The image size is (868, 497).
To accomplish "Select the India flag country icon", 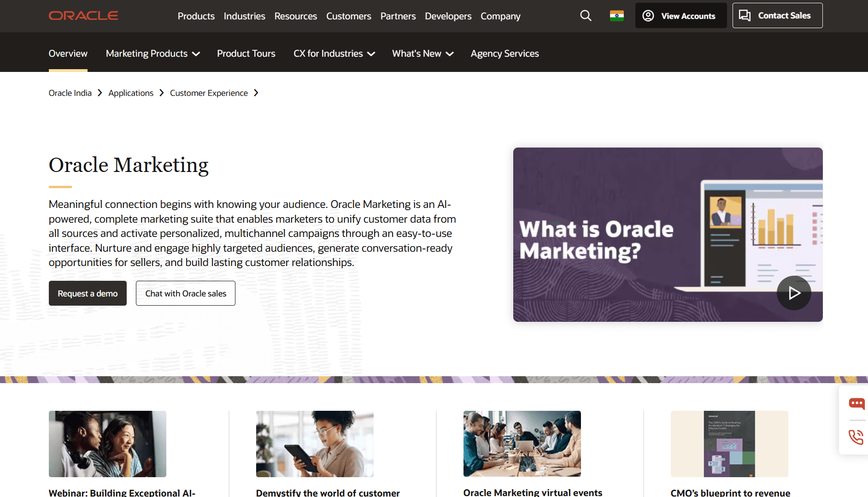I will [x=617, y=16].
